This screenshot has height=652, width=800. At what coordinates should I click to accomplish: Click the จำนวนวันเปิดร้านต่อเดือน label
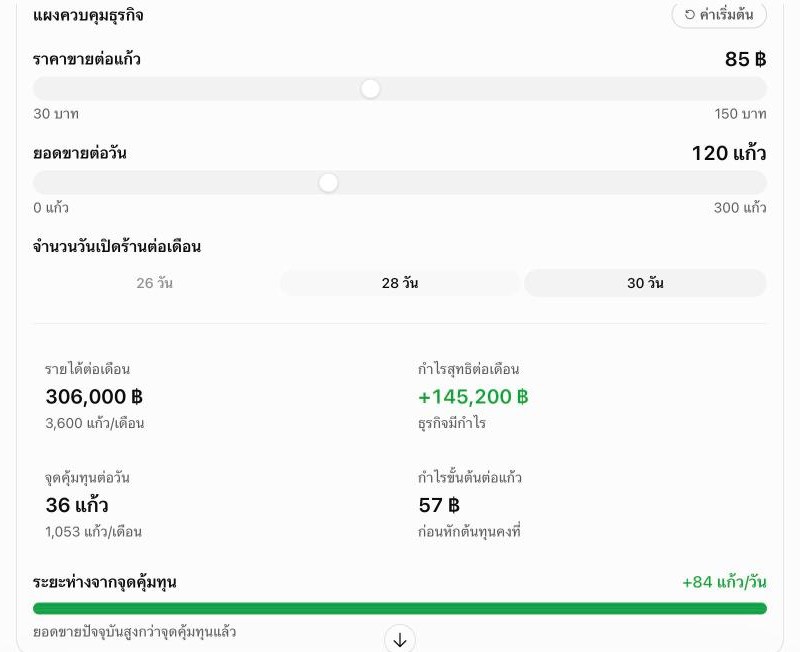coord(117,247)
